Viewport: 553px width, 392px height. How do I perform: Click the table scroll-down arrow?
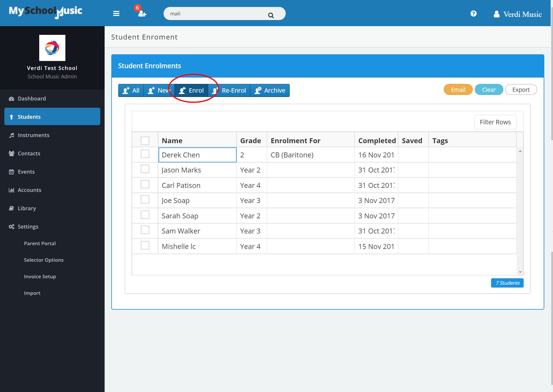tap(520, 272)
